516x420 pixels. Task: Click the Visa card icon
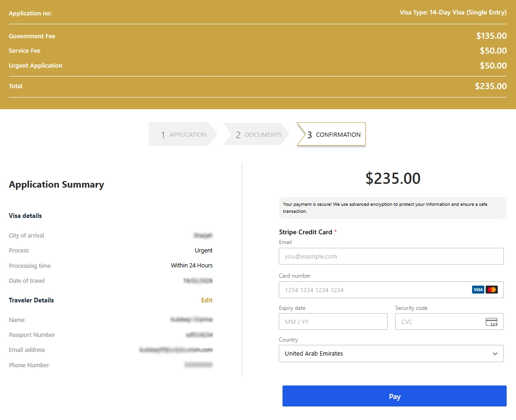point(478,289)
